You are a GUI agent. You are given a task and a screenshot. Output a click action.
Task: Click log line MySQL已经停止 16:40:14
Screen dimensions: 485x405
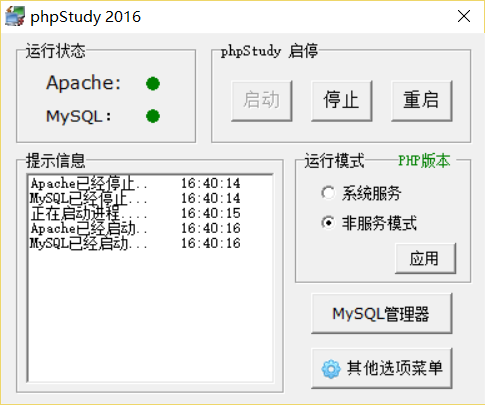point(135,198)
